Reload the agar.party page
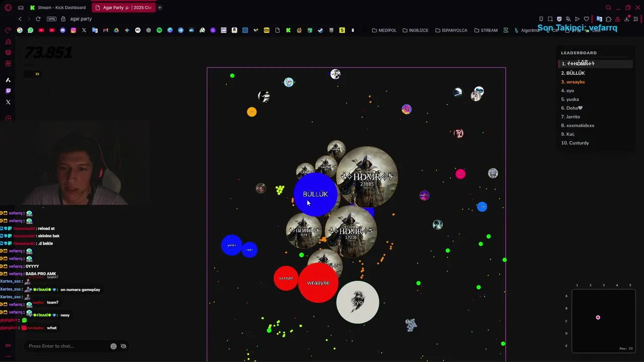This screenshot has height=362, width=644. (x=38, y=19)
